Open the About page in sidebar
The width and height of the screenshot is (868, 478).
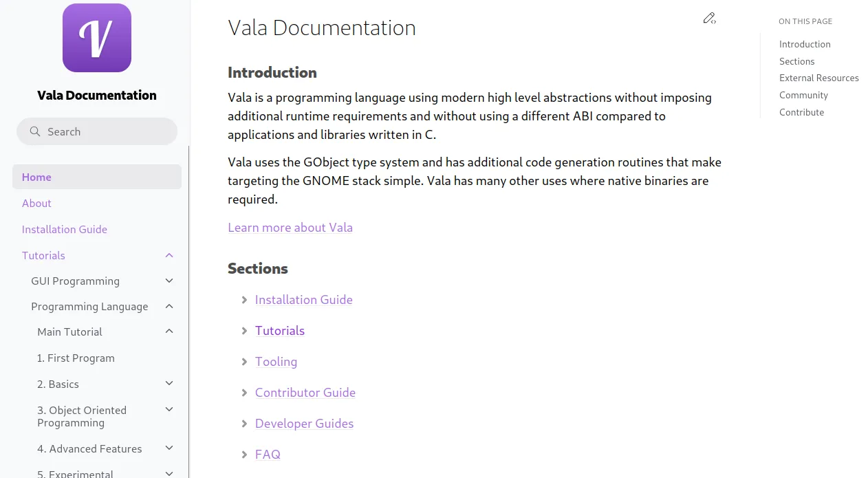coord(36,203)
